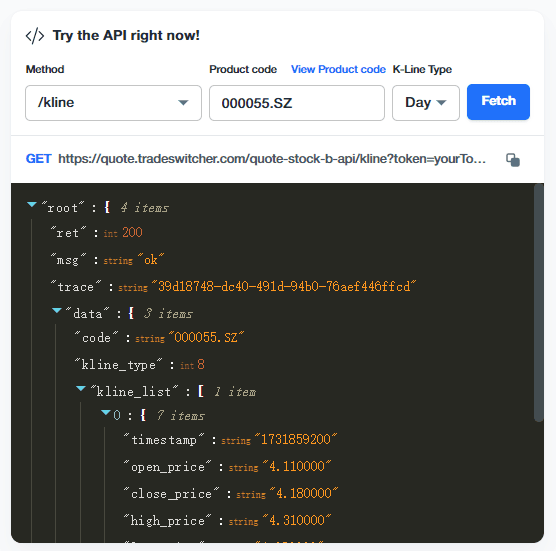The width and height of the screenshot is (556, 551).
Task: Click the code brackets icon beside title
Action: tap(35, 36)
